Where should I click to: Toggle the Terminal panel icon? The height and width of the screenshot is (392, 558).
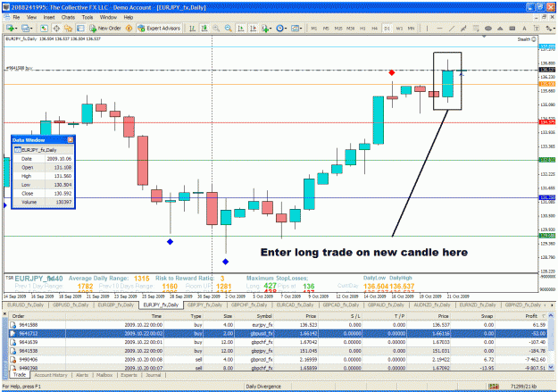coord(80,28)
